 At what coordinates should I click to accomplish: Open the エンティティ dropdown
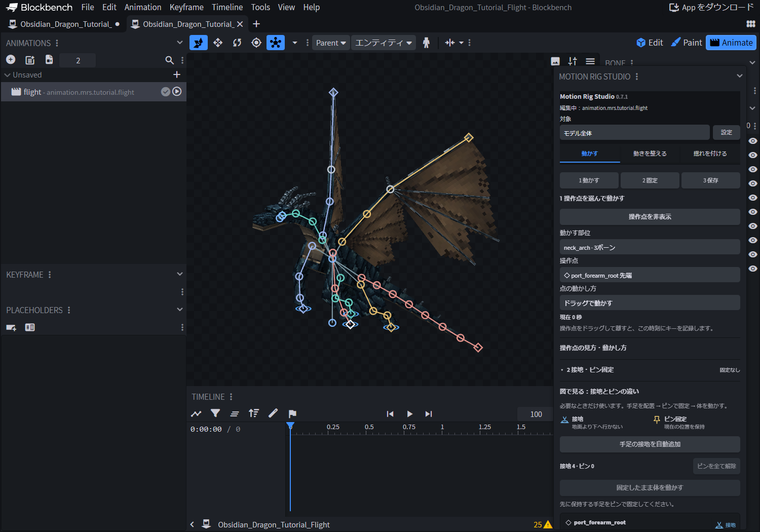pyautogui.click(x=384, y=43)
